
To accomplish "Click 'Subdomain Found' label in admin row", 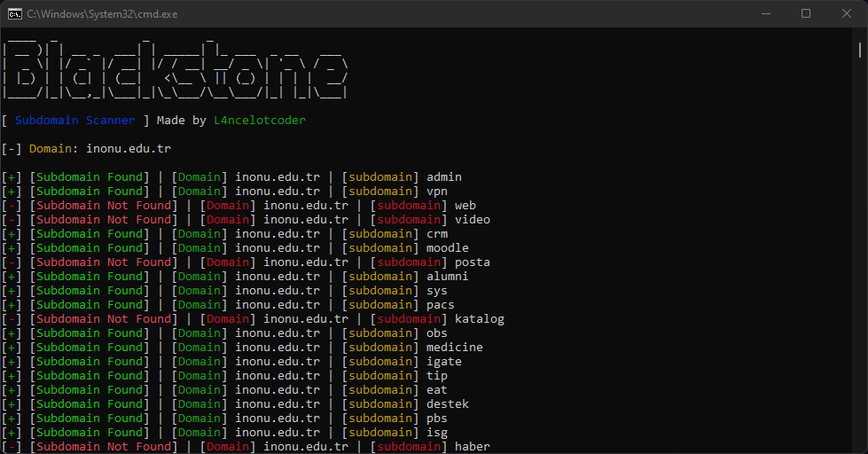I will [90, 177].
